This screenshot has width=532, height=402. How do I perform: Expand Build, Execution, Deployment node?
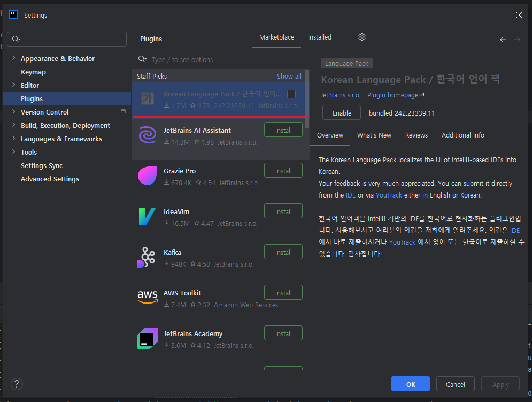13,125
